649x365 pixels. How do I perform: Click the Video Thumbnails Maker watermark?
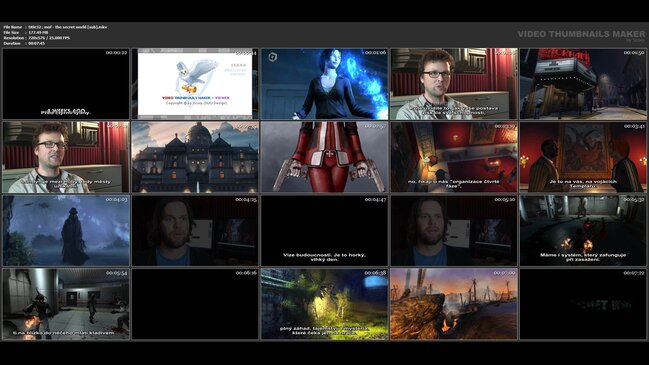tap(581, 35)
